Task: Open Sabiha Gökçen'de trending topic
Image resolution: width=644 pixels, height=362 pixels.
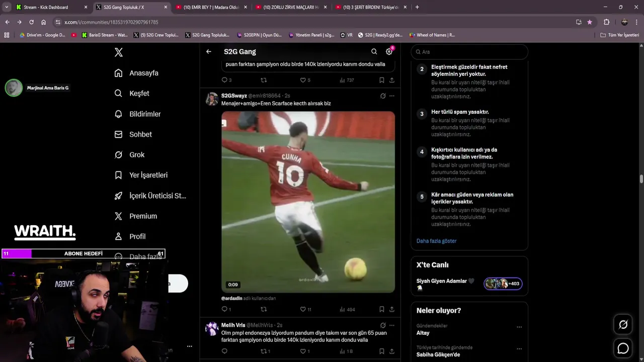Action: pyautogui.click(x=438, y=354)
